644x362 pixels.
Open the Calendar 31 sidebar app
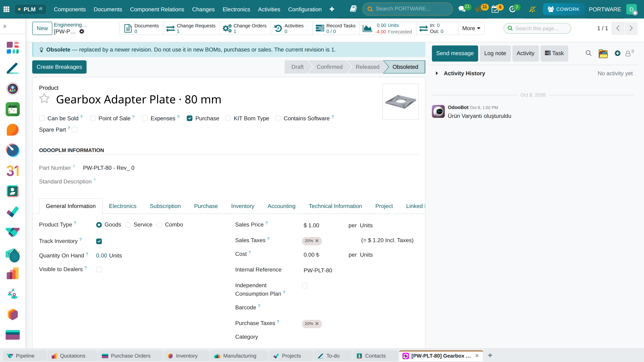(12, 171)
